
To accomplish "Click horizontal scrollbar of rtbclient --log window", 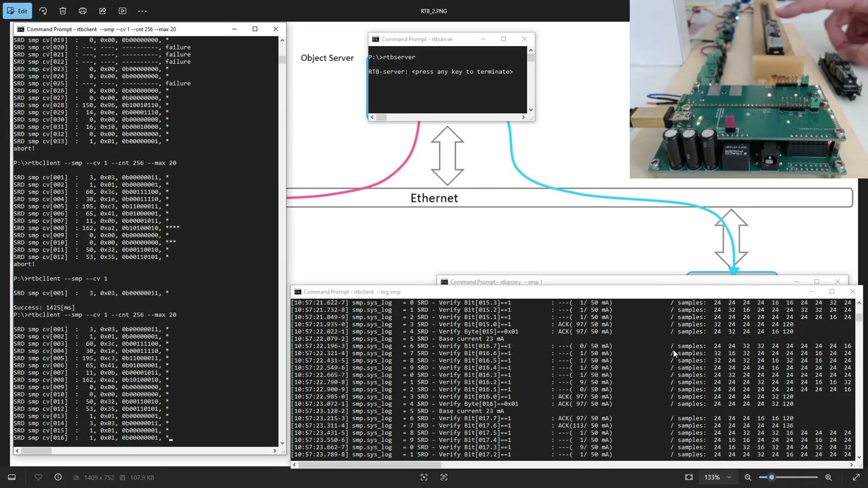I will click(573, 464).
